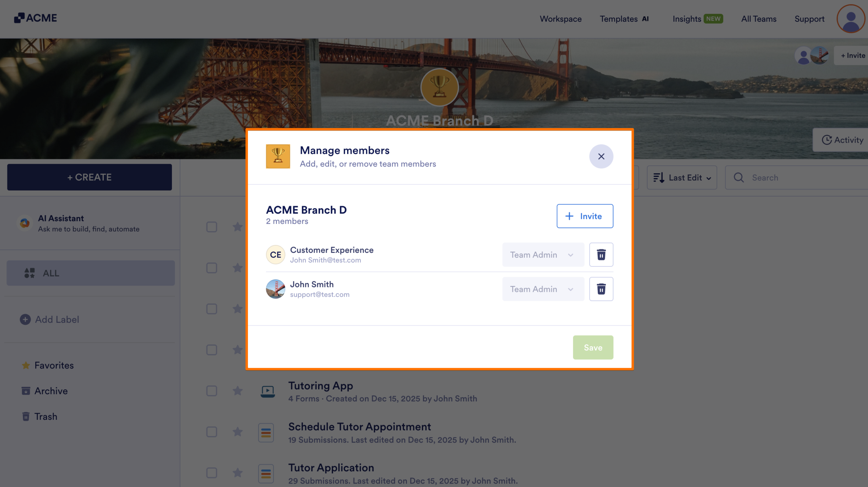Viewport: 868px width, 487px height.
Task: Check the checkbox beside Schedule Tutor Appointment
Action: click(212, 432)
